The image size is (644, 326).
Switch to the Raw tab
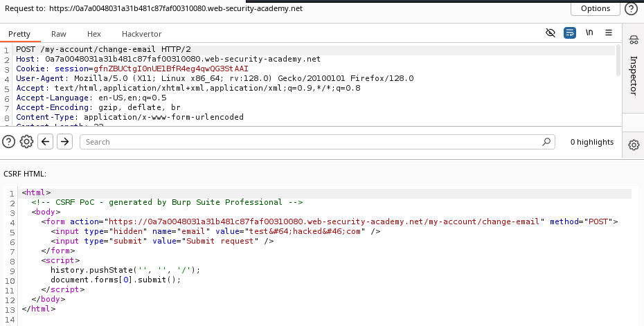click(59, 34)
